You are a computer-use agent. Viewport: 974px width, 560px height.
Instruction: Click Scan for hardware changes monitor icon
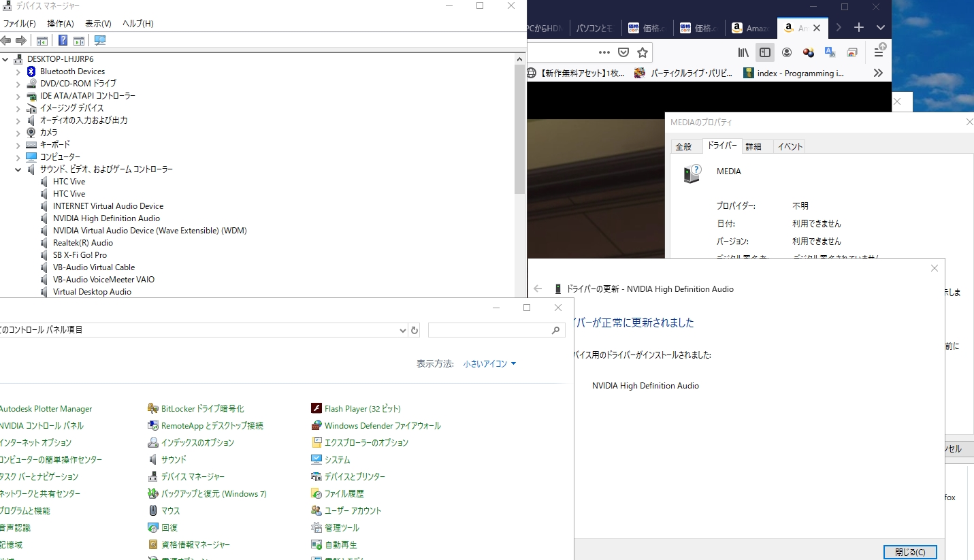[100, 40]
